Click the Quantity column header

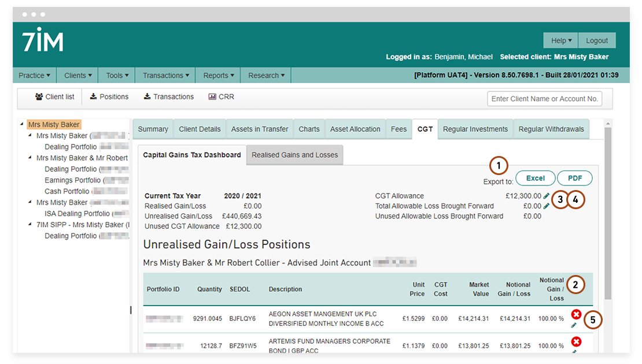pos(209,289)
